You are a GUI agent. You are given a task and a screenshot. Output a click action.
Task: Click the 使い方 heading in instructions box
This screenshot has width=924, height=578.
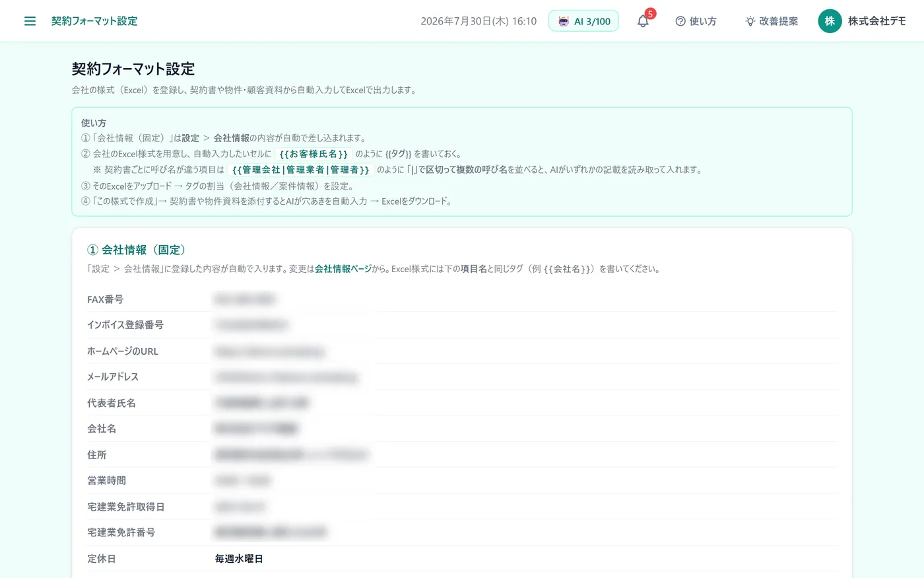tap(94, 123)
